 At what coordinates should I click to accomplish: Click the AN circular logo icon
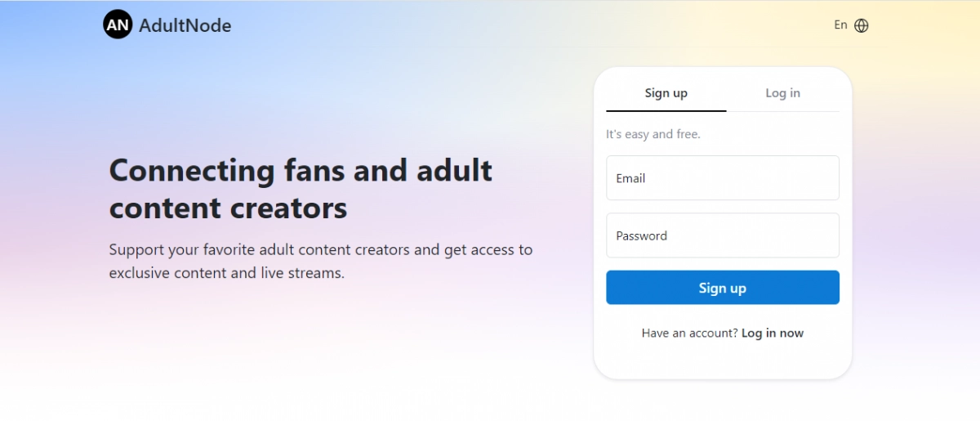118,25
